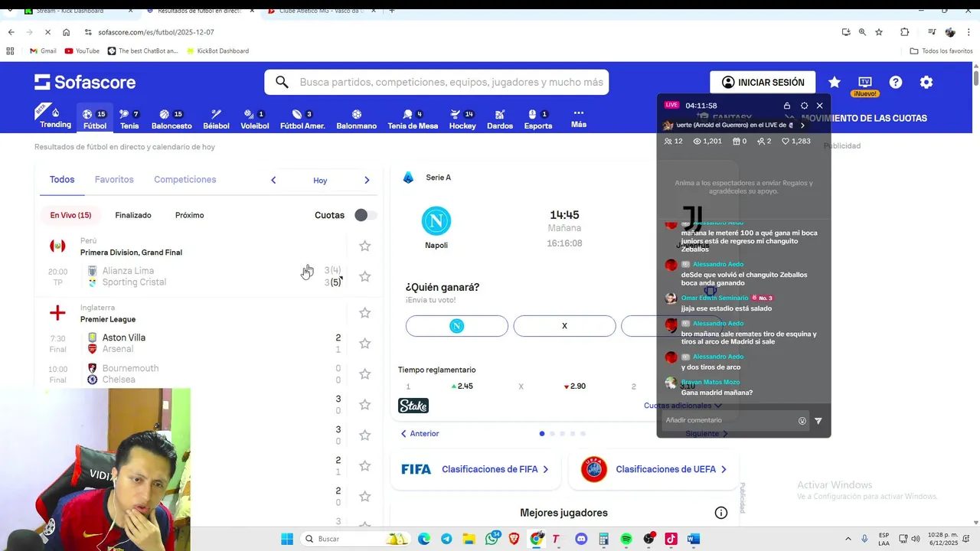This screenshot has width=980, height=551.
Task: Open the Hoy date picker
Action: pyautogui.click(x=320, y=181)
